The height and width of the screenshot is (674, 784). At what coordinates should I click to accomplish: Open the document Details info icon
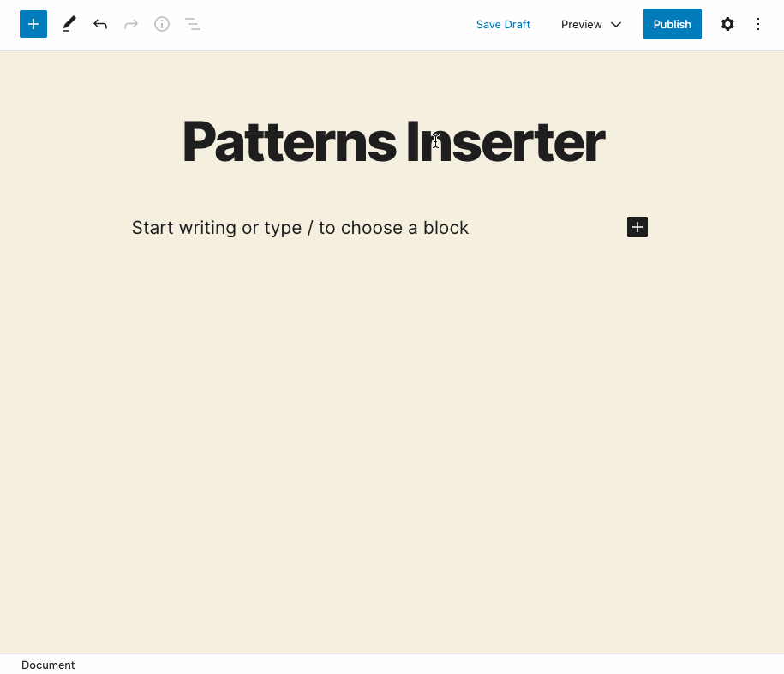162,24
